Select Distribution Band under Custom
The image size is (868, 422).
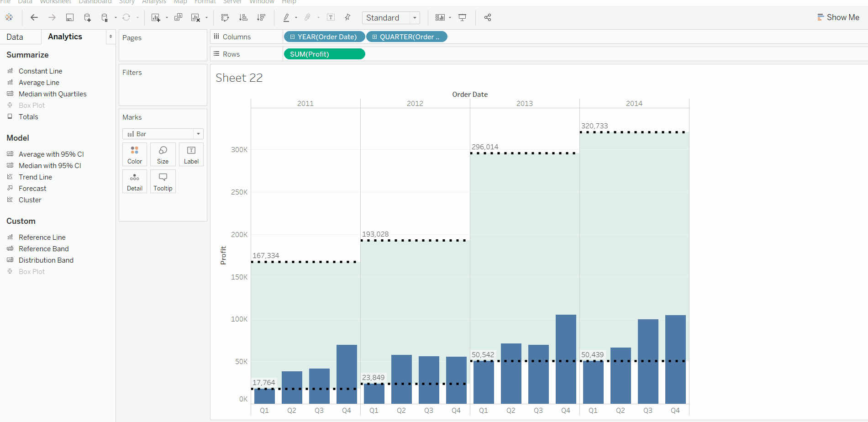point(46,260)
